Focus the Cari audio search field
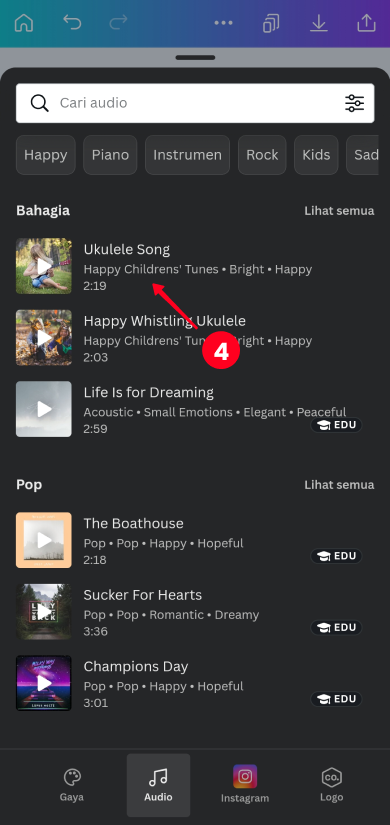The width and height of the screenshot is (390, 825). [x=195, y=103]
